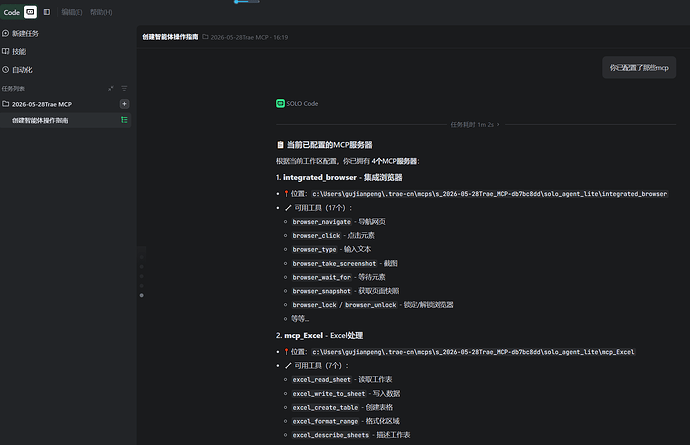Click the browser_unlock code label
The width and height of the screenshot is (690, 445).
click(371, 305)
